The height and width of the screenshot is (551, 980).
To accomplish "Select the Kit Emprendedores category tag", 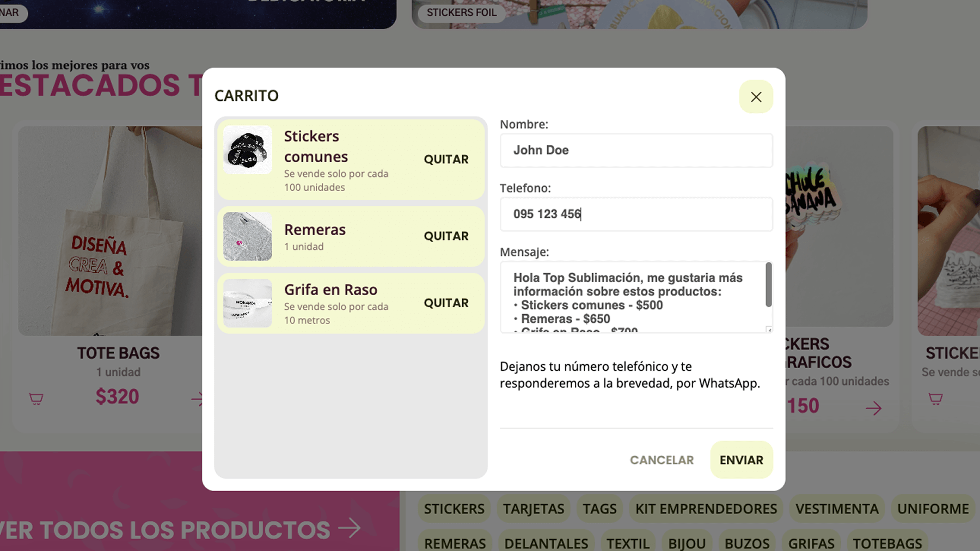I will tap(706, 509).
